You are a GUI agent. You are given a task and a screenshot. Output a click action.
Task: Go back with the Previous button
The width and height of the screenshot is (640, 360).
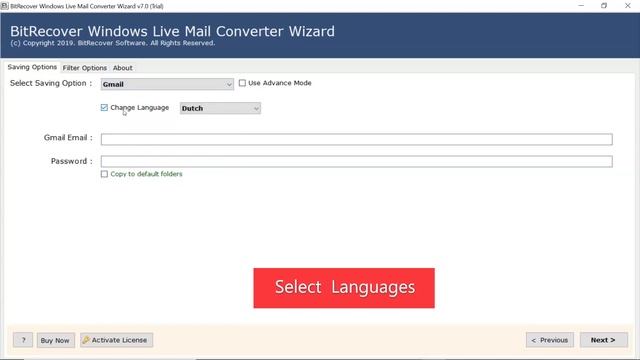click(x=550, y=340)
